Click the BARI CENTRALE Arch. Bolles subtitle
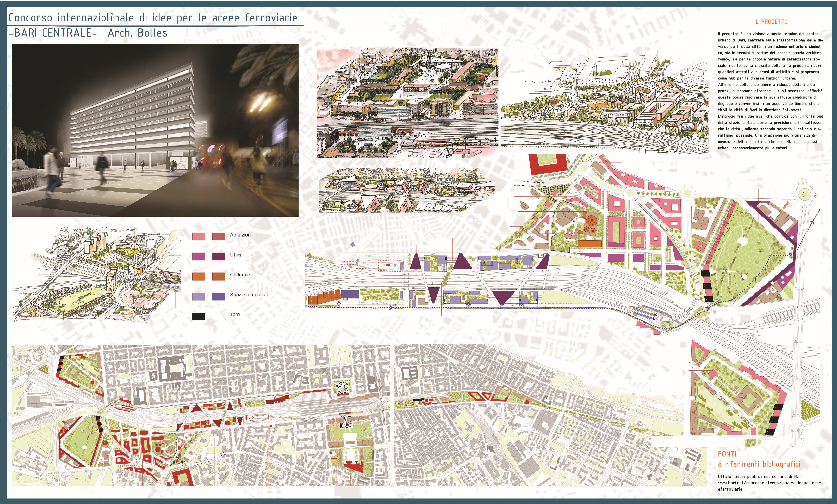The width and height of the screenshot is (837, 504). click(x=88, y=33)
